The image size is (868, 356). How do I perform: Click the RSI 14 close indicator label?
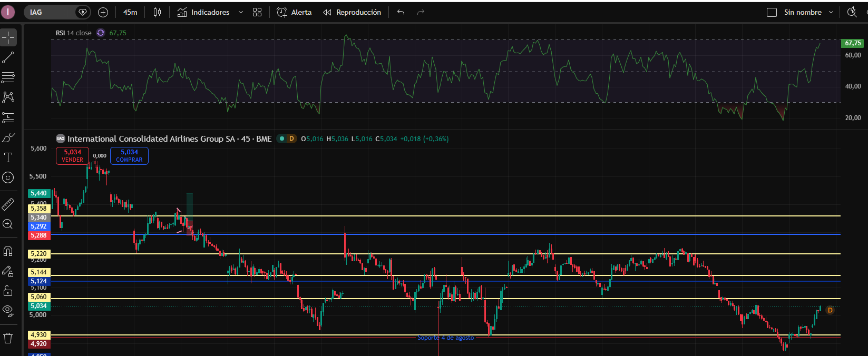click(73, 33)
